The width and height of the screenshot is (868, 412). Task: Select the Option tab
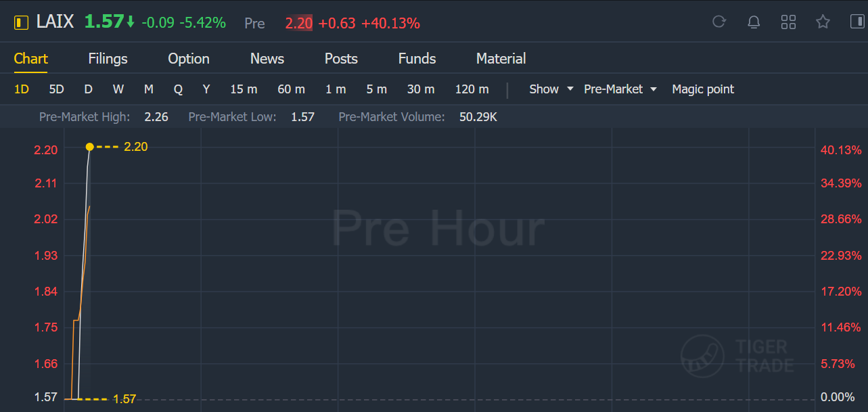188,59
